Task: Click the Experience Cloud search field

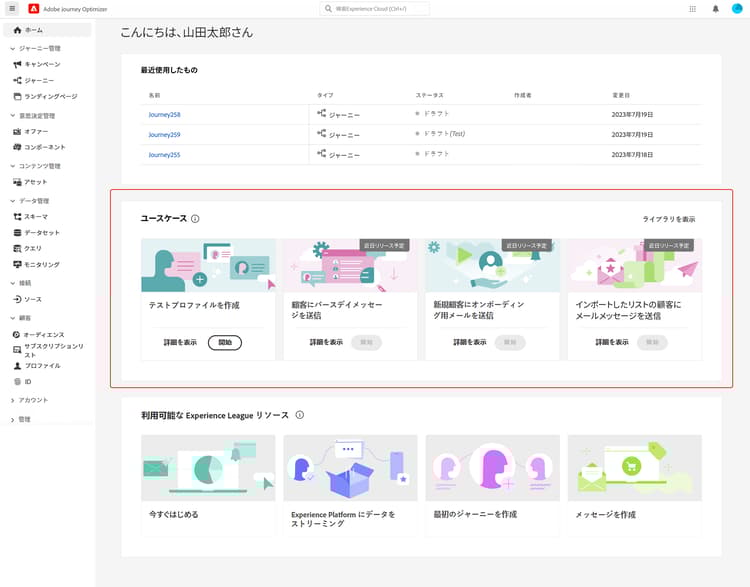Action: pyautogui.click(x=375, y=9)
